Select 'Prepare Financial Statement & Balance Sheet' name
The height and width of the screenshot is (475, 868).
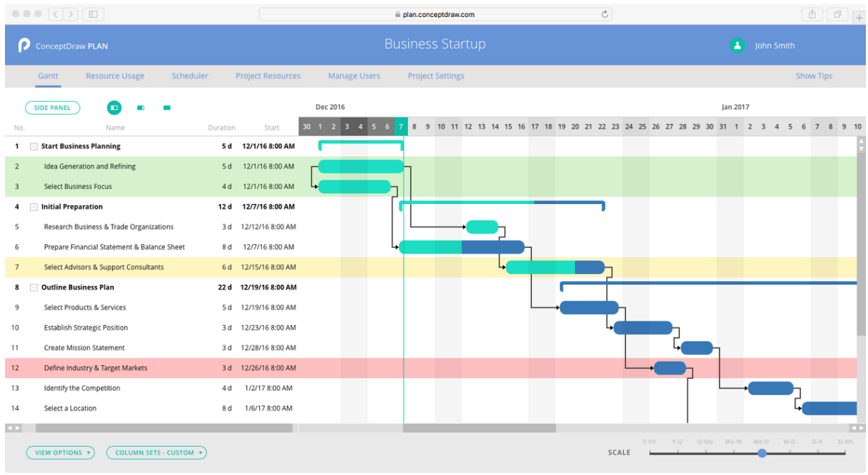pyautogui.click(x=114, y=247)
